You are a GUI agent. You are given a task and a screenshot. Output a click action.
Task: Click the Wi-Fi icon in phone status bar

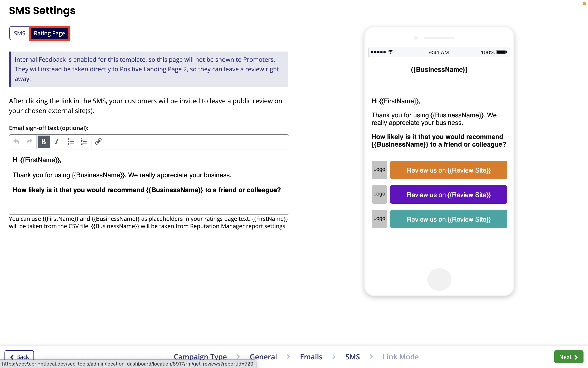click(391, 52)
